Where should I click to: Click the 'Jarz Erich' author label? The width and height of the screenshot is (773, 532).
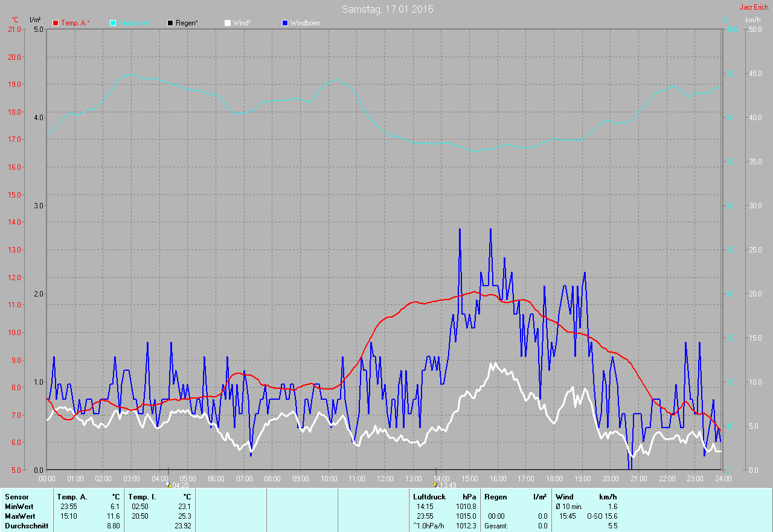coord(754,7)
